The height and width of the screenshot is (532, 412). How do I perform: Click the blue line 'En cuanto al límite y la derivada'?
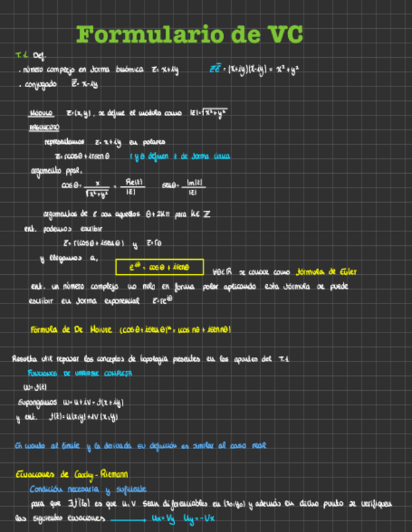coord(140,446)
